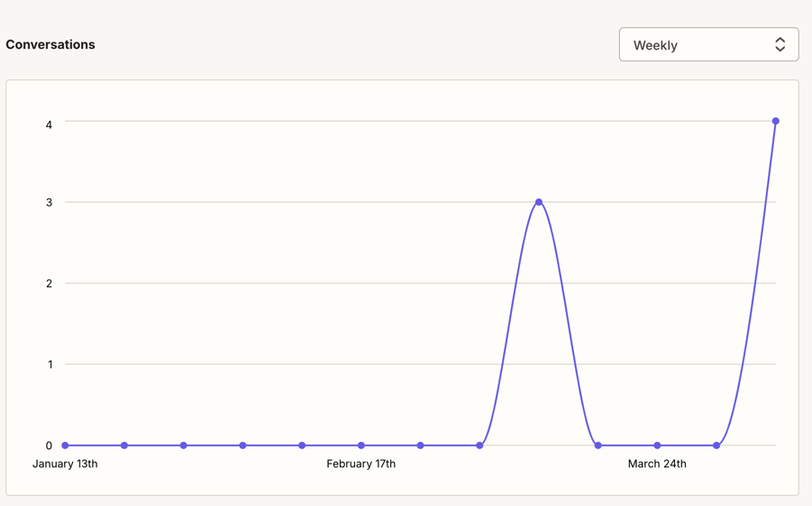Click the March 24th x-axis label
The width and height of the screenshot is (812, 506).
(x=657, y=464)
